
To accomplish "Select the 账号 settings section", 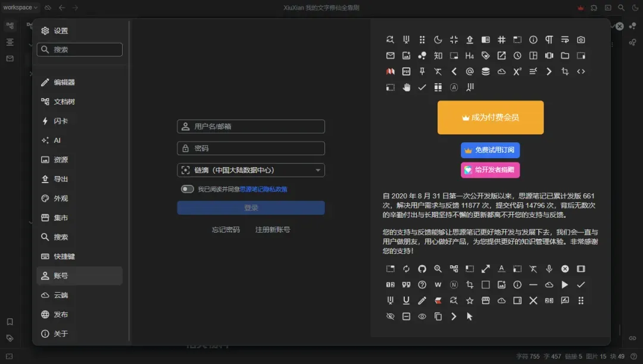I will click(80, 275).
